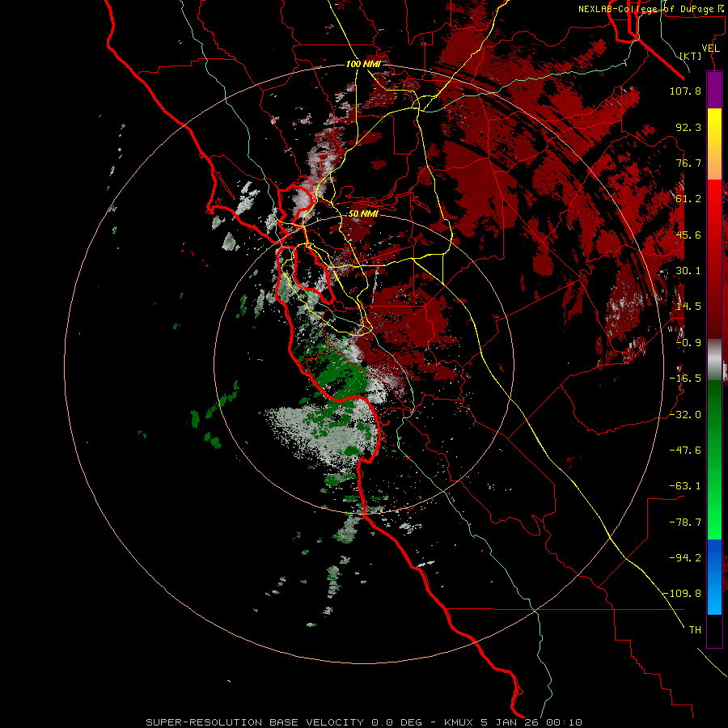This screenshot has height=728, width=728.
Task: Click the gray segment near -0.9 value
Action: (714, 359)
